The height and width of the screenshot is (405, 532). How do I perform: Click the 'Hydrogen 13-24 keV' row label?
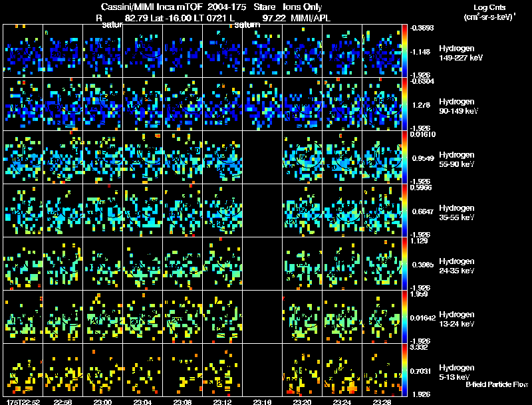[457, 319]
